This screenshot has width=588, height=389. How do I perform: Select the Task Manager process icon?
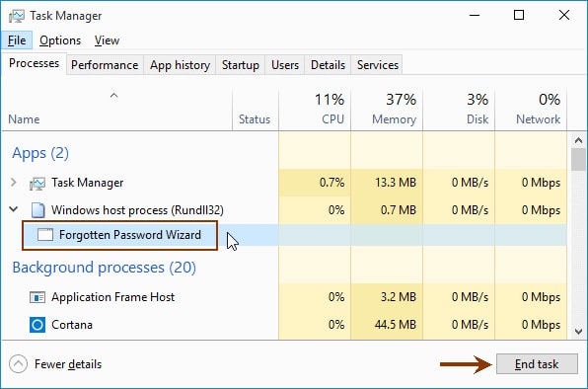37,183
